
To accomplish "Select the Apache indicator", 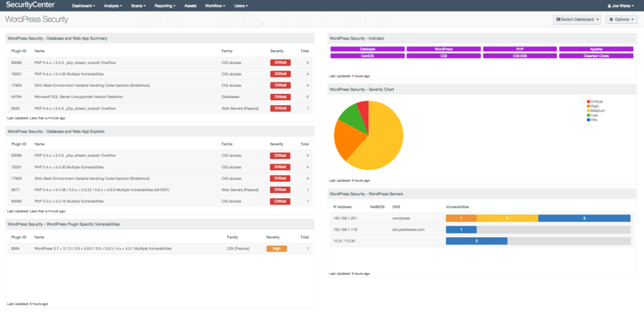I will 597,48.
